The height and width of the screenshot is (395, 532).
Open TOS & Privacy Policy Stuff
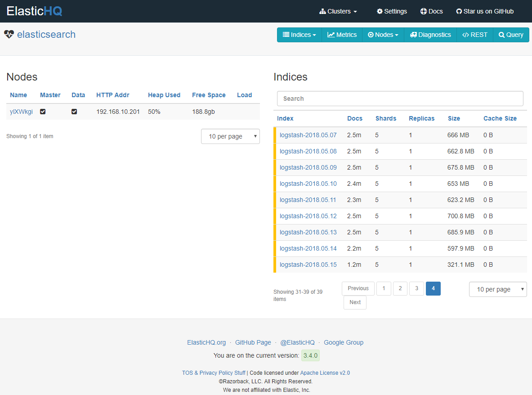214,373
